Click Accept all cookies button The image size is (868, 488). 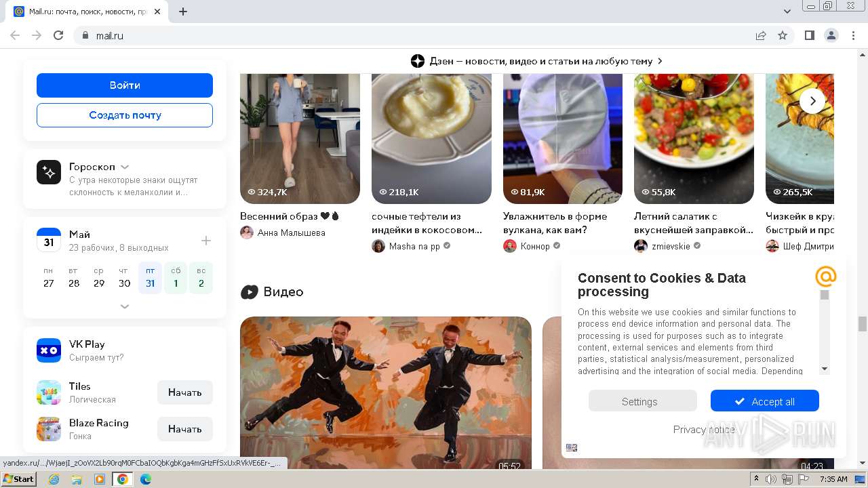point(765,401)
